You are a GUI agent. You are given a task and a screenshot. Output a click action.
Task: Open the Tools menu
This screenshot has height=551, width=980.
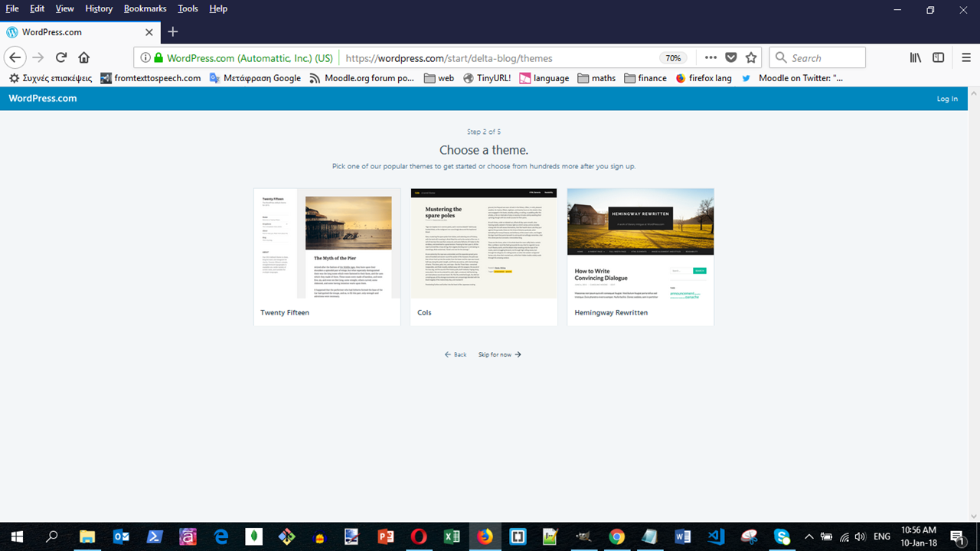click(188, 8)
